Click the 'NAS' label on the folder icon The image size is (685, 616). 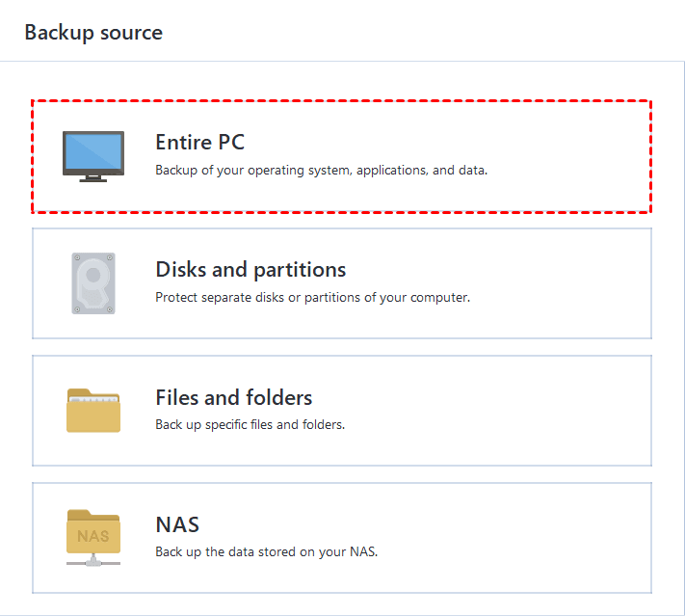click(92, 536)
